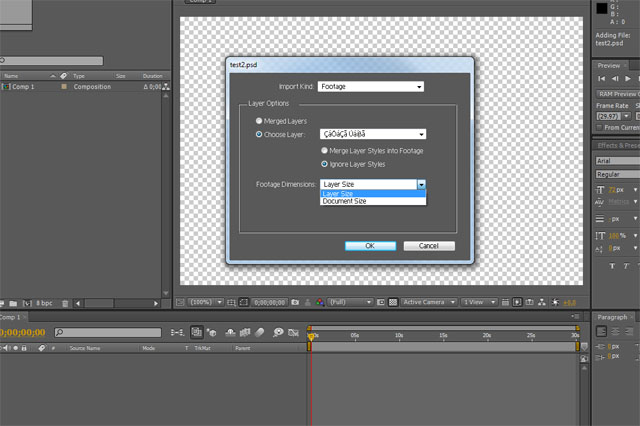The height and width of the screenshot is (426, 640).
Task: Click the comp flowchart icon in viewer
Action: click(x=542, y=302)
